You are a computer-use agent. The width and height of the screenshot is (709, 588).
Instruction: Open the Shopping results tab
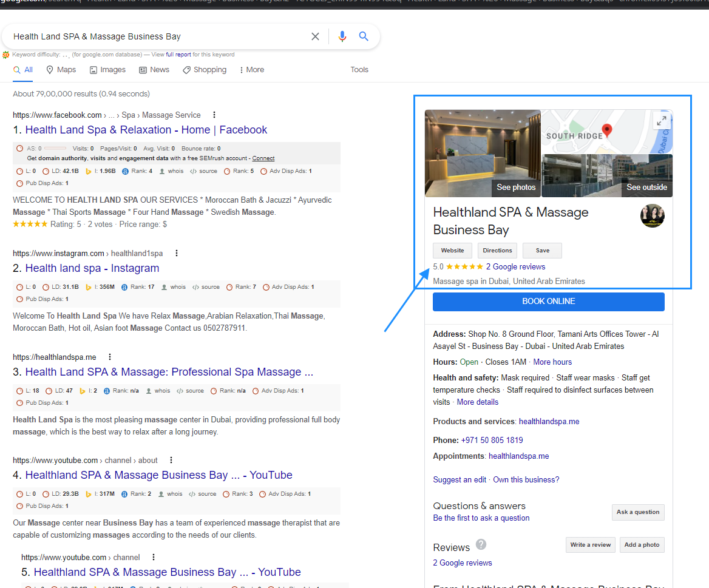(x=205, y=70)
